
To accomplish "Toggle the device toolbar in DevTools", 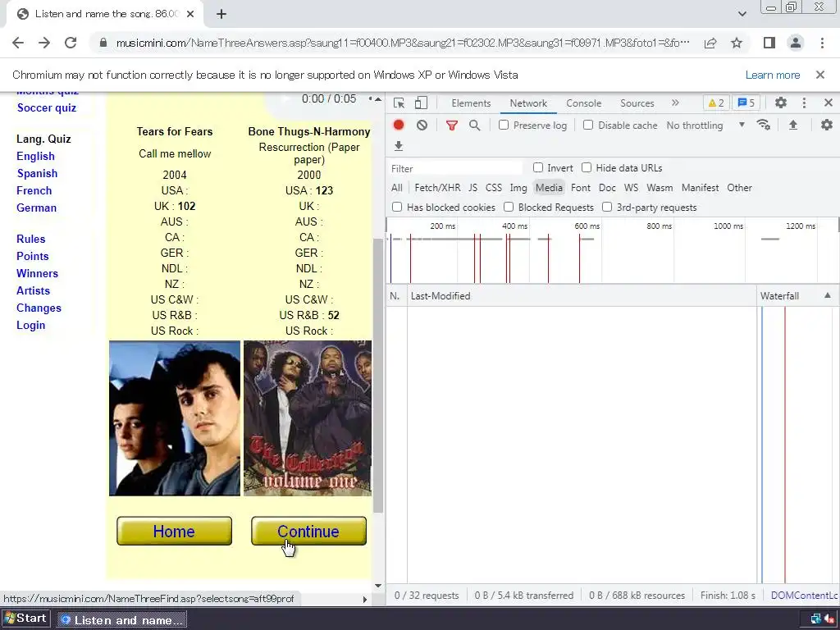I will click(421, 103).
